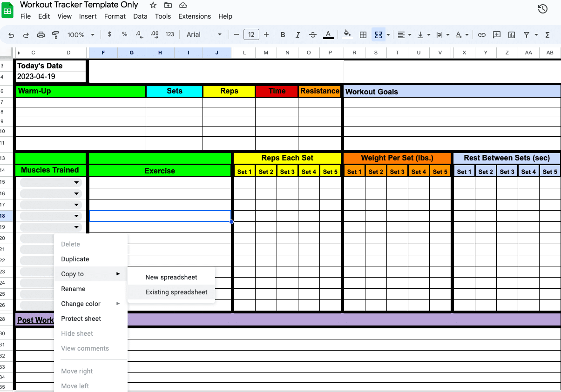This screenshot has height=392, width=561.
Task: Expand the Muscles Trained dropdown in row 15
Action: coord(76,183)
